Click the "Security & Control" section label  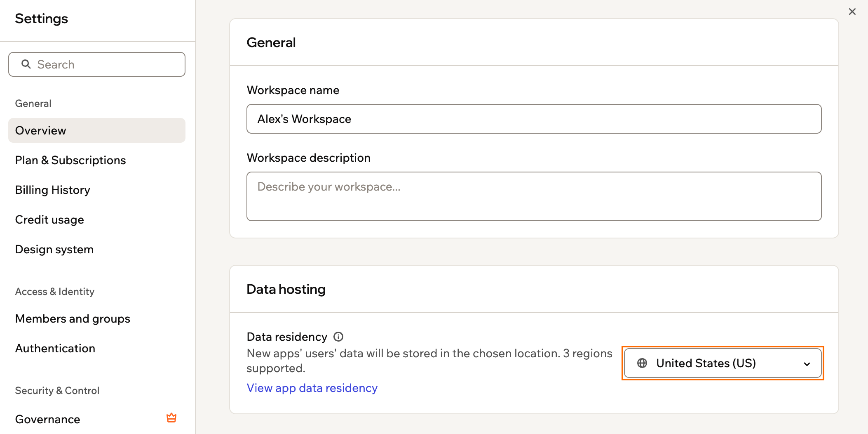click(57, 390)
